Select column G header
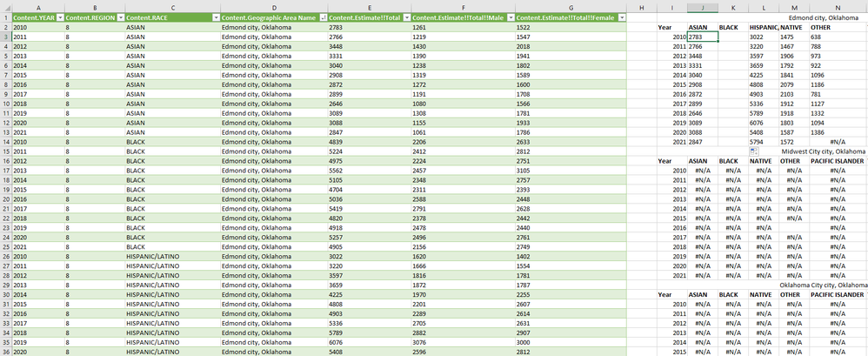Viewport: 868px width, 356px height. 571,8
